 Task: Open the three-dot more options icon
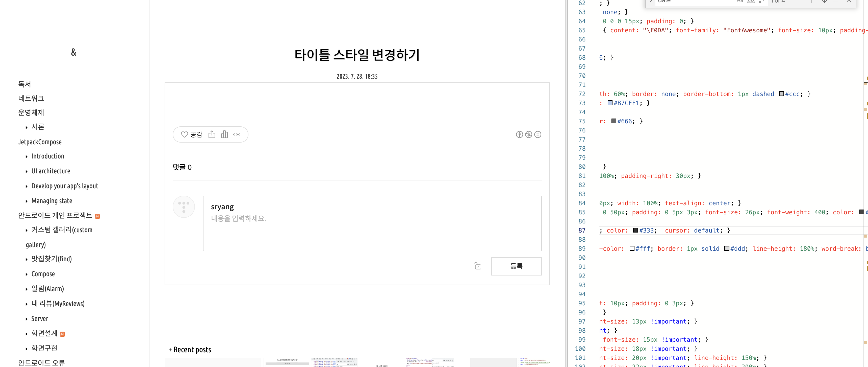[x=237, y=134]
